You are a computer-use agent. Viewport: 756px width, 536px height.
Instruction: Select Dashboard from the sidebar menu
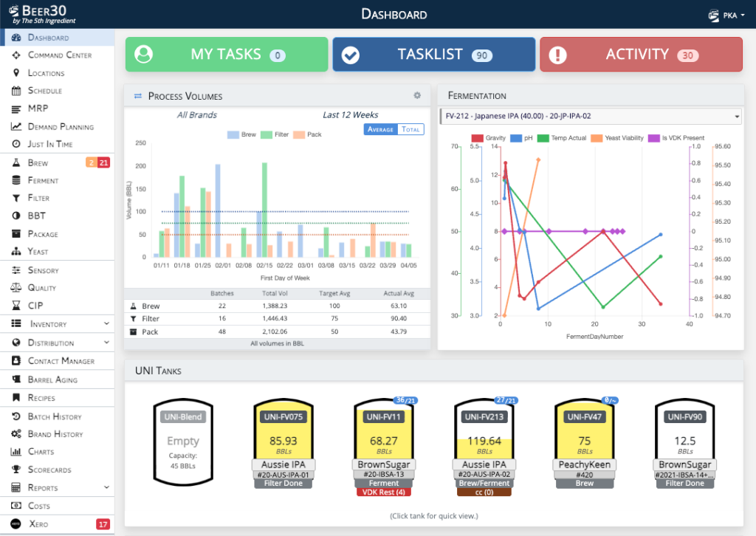pyautogui.click(x=15, y=37)
